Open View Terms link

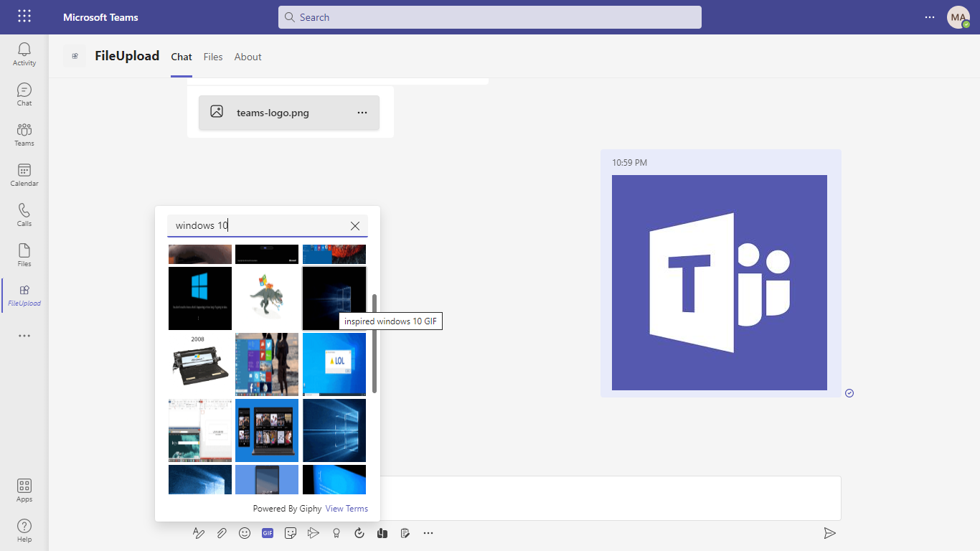[347, 509]
